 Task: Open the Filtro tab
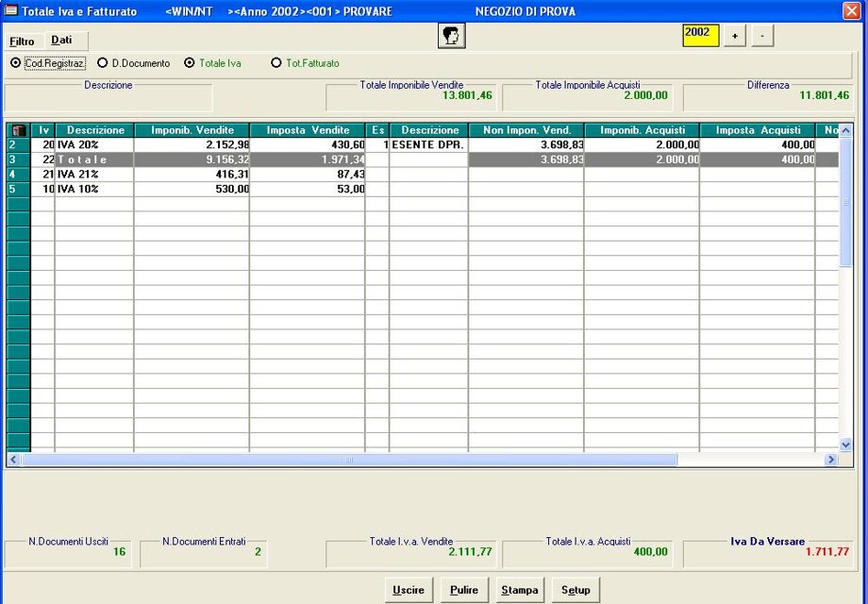(x=23, y=42)
